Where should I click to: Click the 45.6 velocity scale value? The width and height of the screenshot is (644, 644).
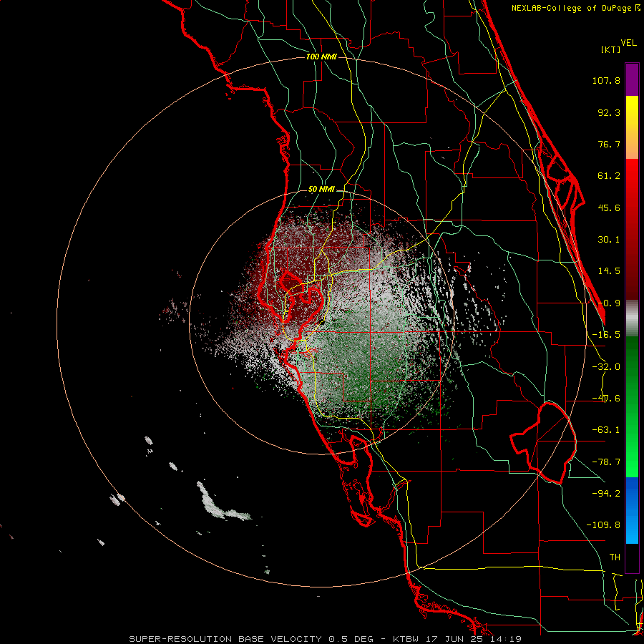609,208
